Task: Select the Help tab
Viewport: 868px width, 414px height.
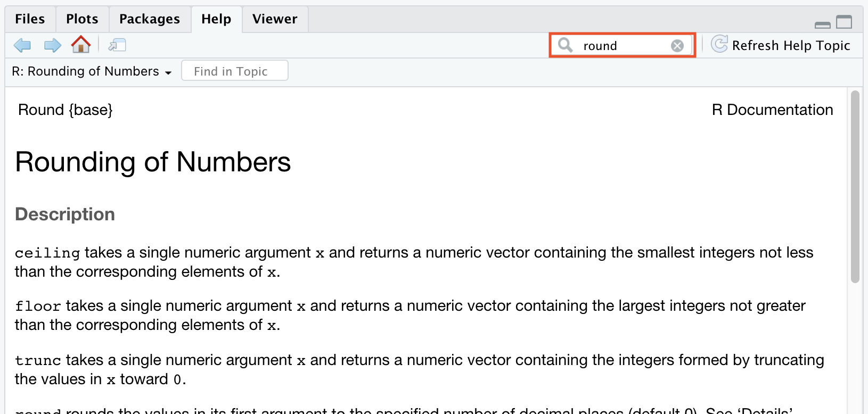Action: [x=216, y=19]
